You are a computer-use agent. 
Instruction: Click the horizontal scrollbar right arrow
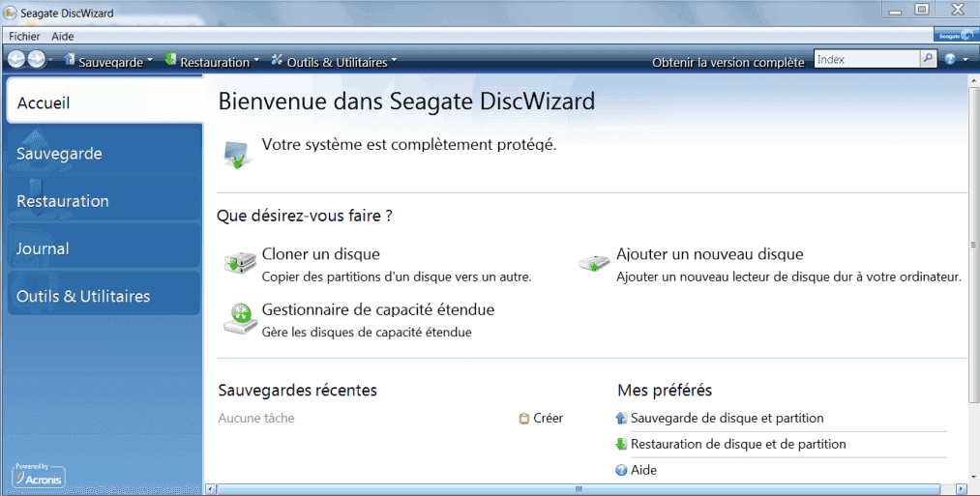pyautogui.click(x=963, y=489)
